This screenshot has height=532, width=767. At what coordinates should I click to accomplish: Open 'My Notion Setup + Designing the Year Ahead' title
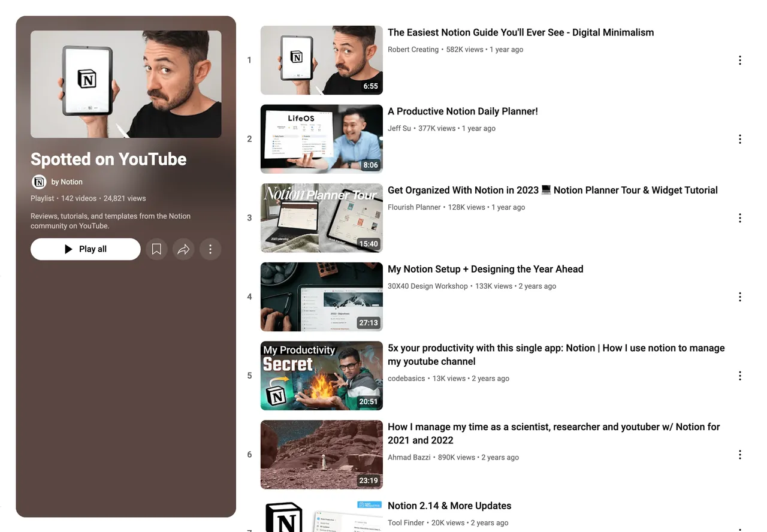coord(485,269)
